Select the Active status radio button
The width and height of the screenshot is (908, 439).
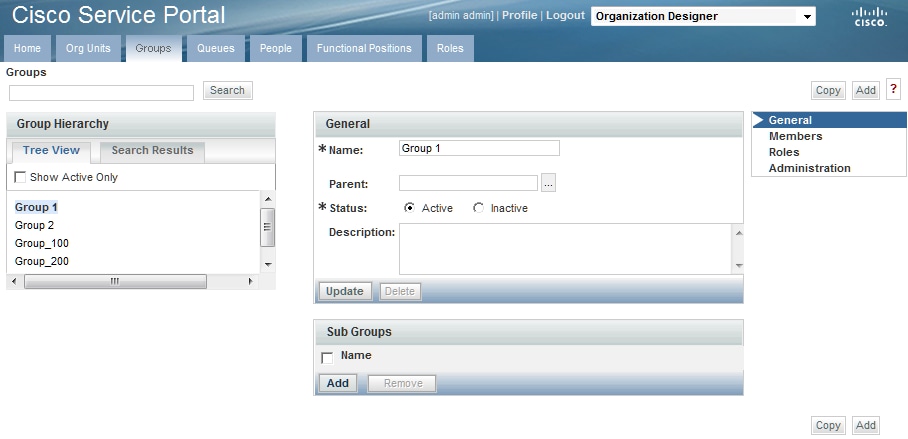[x=409, y=208]
